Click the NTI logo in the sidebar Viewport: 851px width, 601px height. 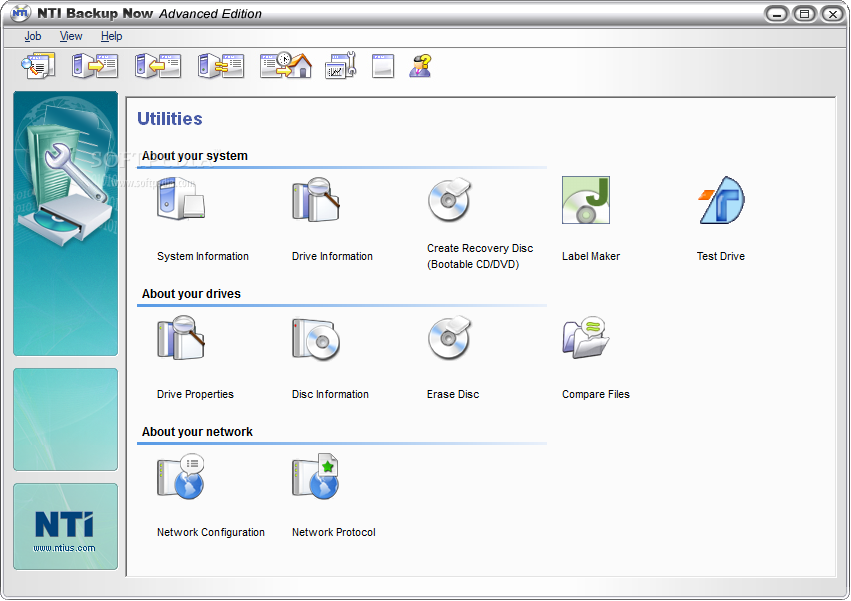pyautogui.click(x=64, y=524)
